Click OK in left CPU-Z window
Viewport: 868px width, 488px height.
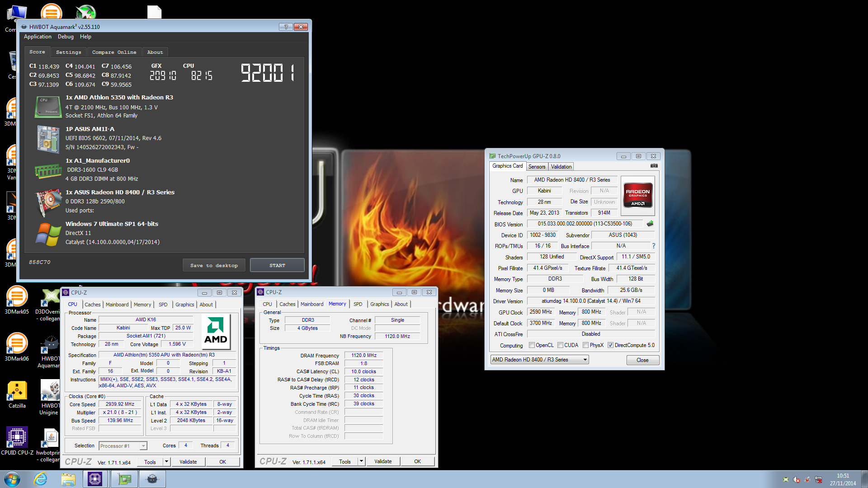click(x=223, y=462)
